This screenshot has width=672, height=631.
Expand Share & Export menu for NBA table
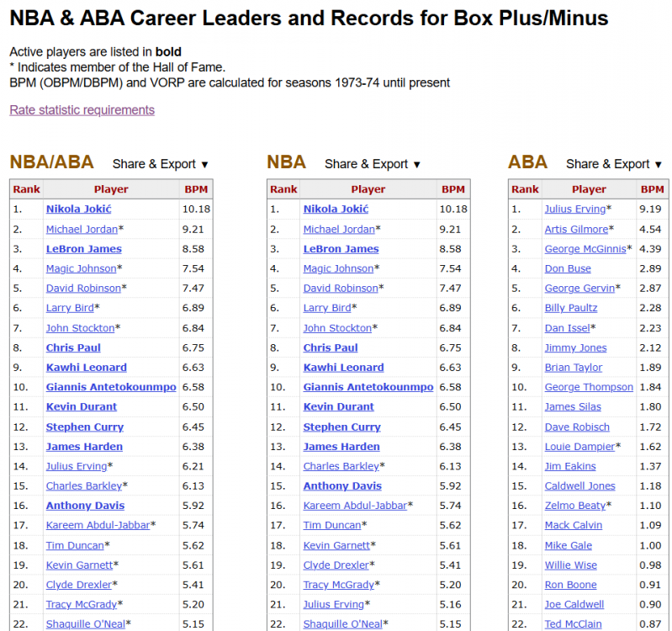[372, 164]
